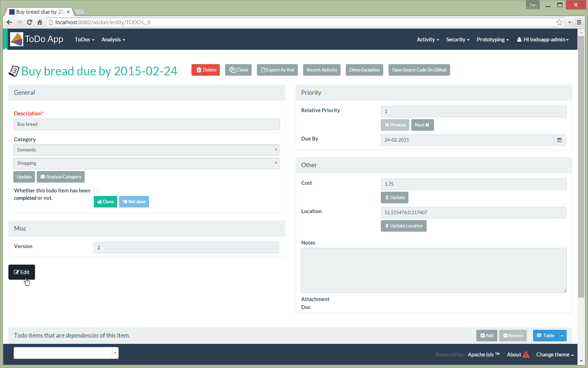The width and height of the screenshot is (588, 368).
Task: Click the red Delete button
Action: click(205, 70)
